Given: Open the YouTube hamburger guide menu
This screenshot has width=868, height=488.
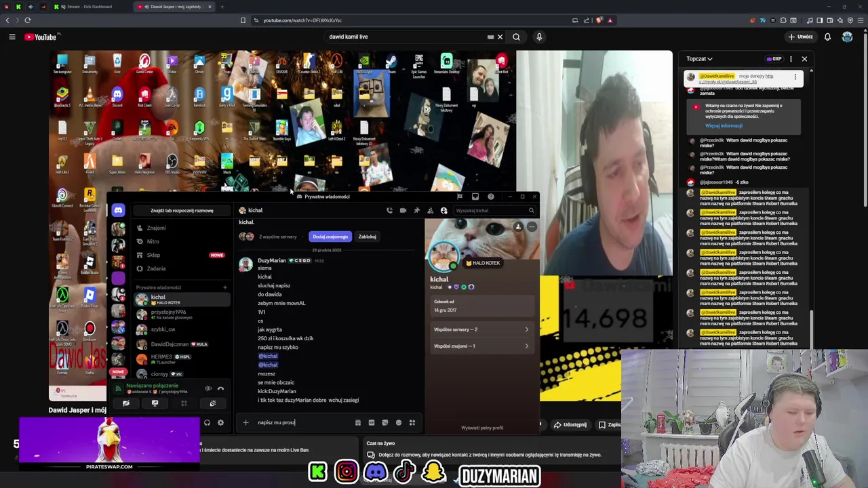Looking at the screenshot, I should tap(12, 37).
